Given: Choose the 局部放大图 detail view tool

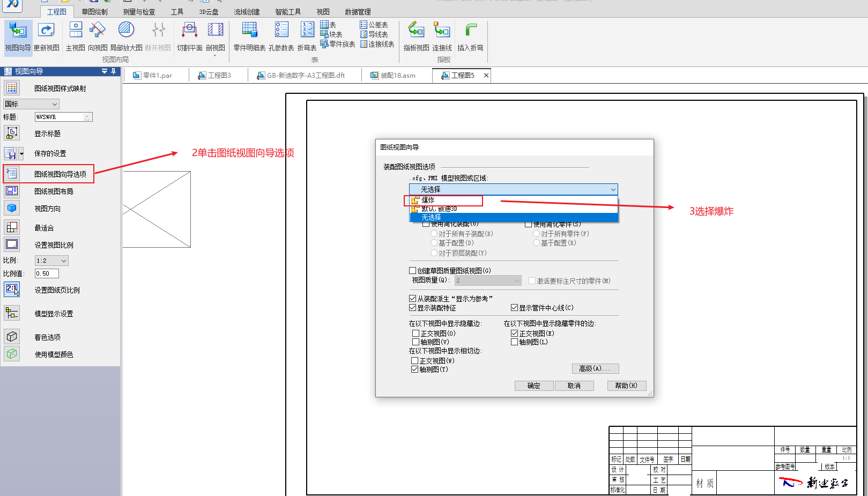Looking at the screenshot, I should [x=126, y=36].
